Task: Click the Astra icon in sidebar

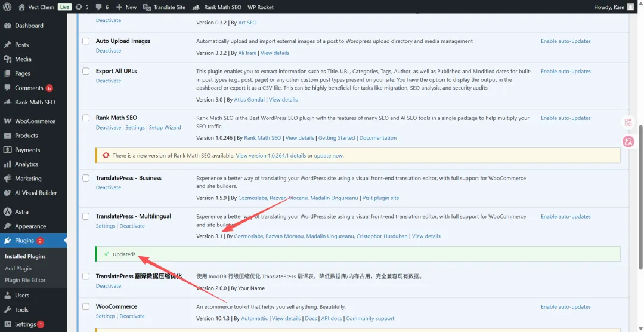Action: tap(7, 211)
